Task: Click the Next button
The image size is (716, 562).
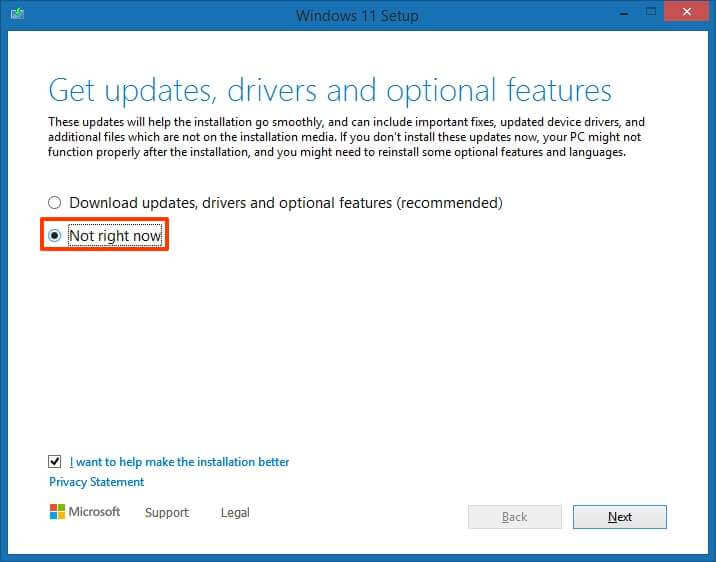Action: [x=620, y=517]
